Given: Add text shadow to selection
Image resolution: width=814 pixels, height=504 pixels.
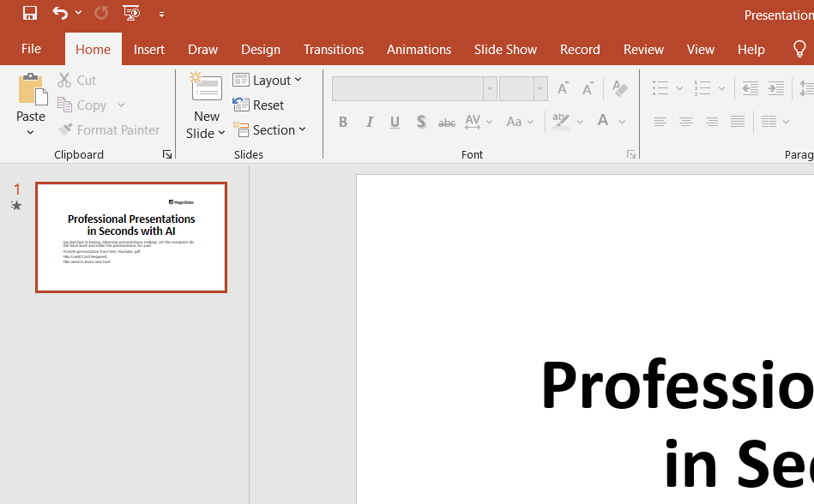Looking at the screenshot, I should pyautogui.click(x=420, y=122).
